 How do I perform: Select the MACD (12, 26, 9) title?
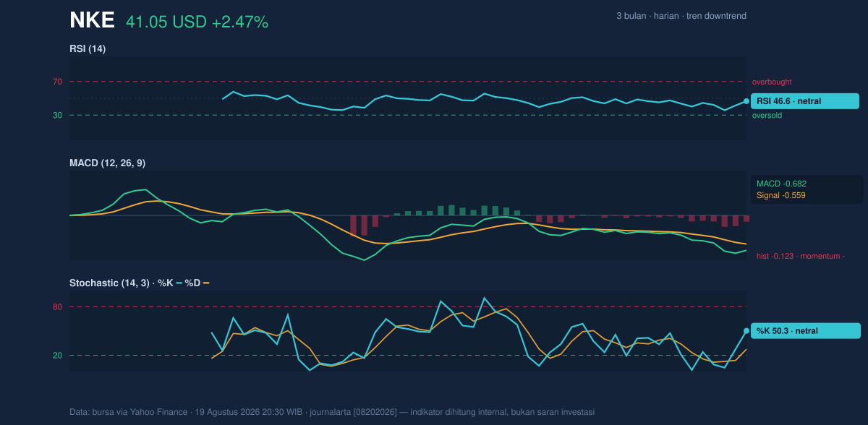107,163
